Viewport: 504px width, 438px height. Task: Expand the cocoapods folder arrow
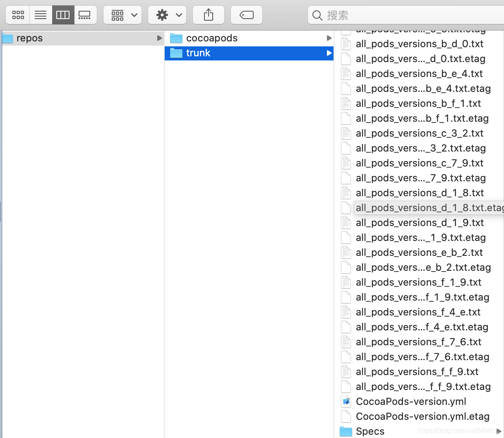click(329, 38)
